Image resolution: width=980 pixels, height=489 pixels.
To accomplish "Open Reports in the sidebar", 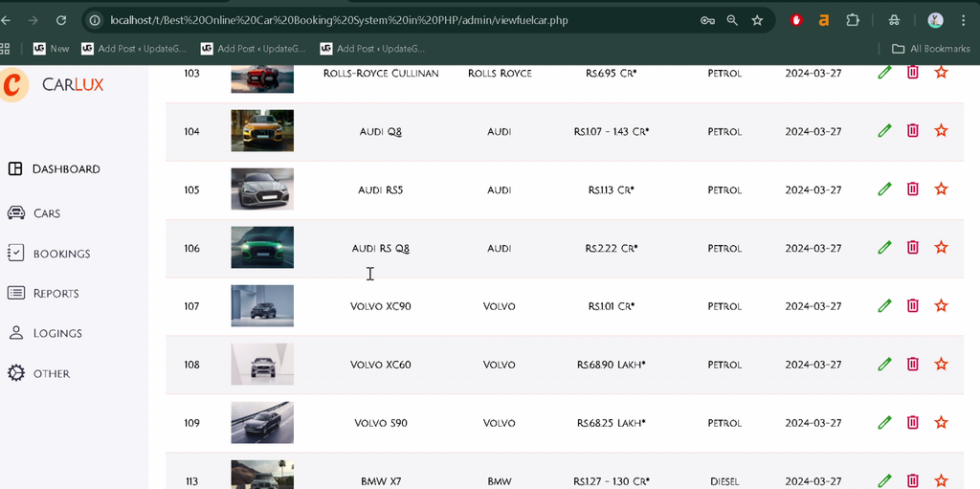I will (42, 293).
